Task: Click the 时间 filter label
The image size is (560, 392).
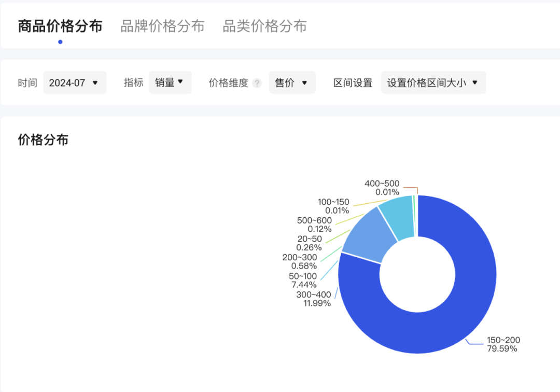Action: [x=27, y=83]
